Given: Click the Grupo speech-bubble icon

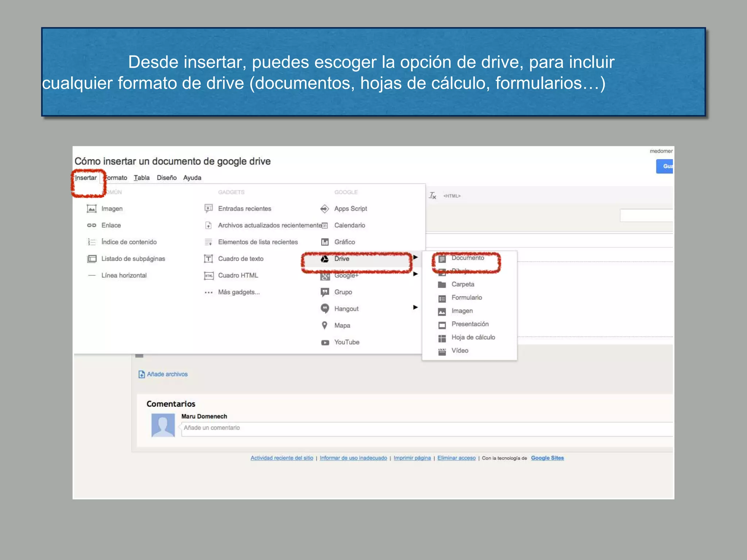Looking at the screenshot, I should (x=325, y=292).
